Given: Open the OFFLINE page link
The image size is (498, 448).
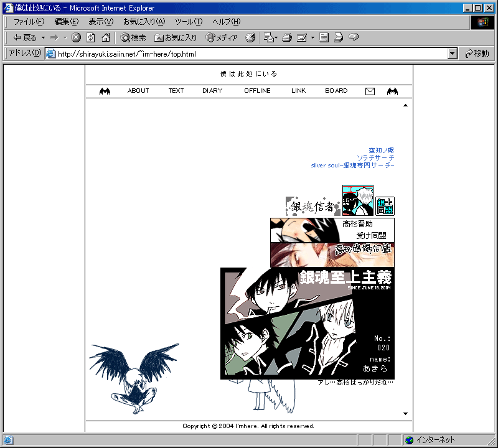Looking at the screenshot, I should pyautogui.click(x=257, y=91).
